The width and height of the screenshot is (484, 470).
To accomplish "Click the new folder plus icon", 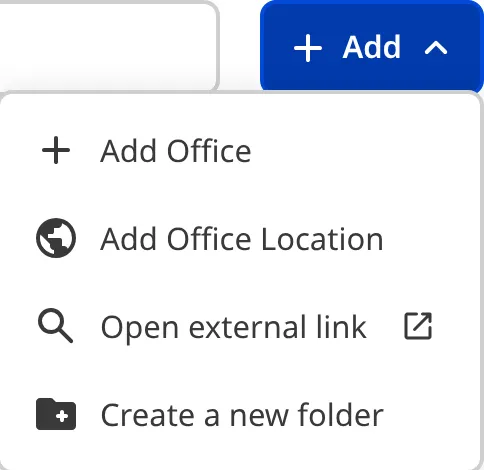I will (x=56, y=414).
